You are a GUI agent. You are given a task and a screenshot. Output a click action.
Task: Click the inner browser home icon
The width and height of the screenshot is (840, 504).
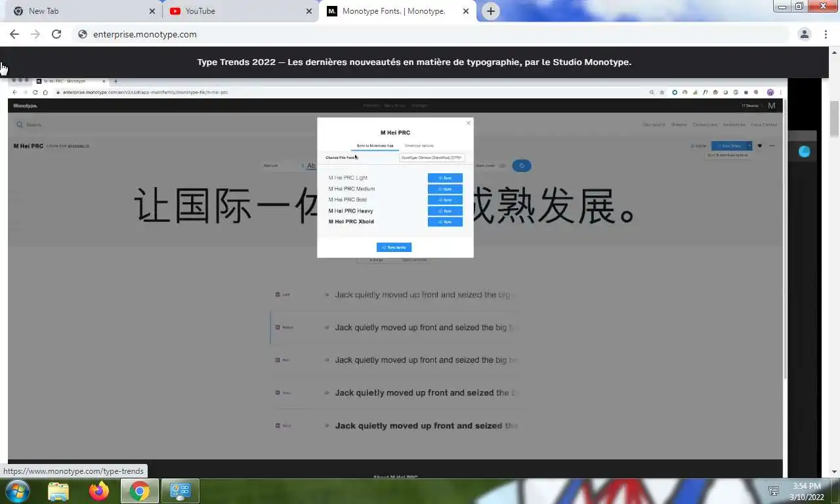coord(45,93)
